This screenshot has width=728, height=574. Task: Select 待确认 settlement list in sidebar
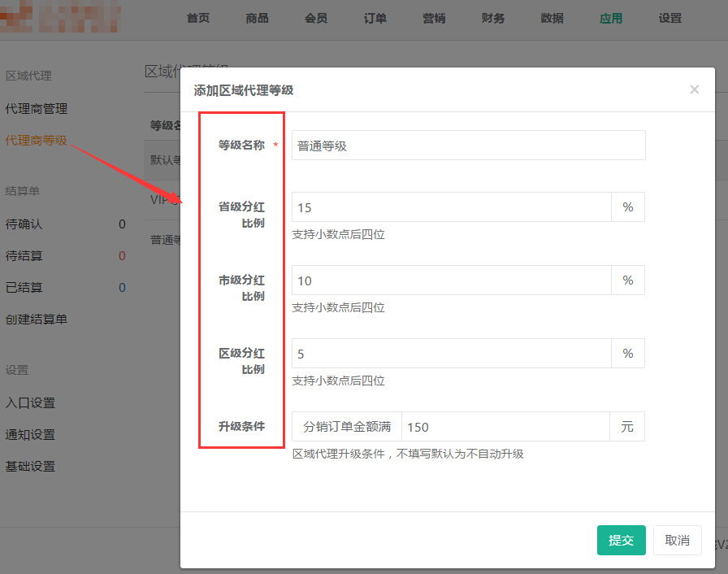pos(24,224)
